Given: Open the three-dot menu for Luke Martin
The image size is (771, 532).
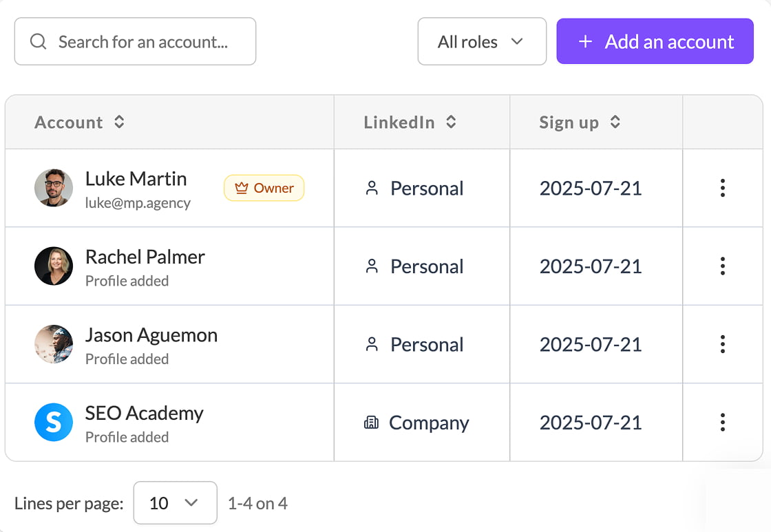Looking at the screenshot, I should 722,188.
